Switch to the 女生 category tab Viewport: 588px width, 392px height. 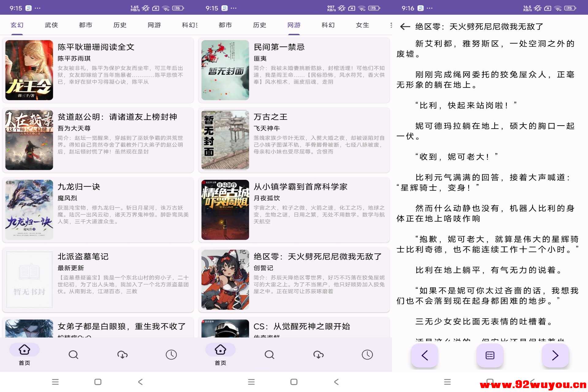tap(363, 25)
